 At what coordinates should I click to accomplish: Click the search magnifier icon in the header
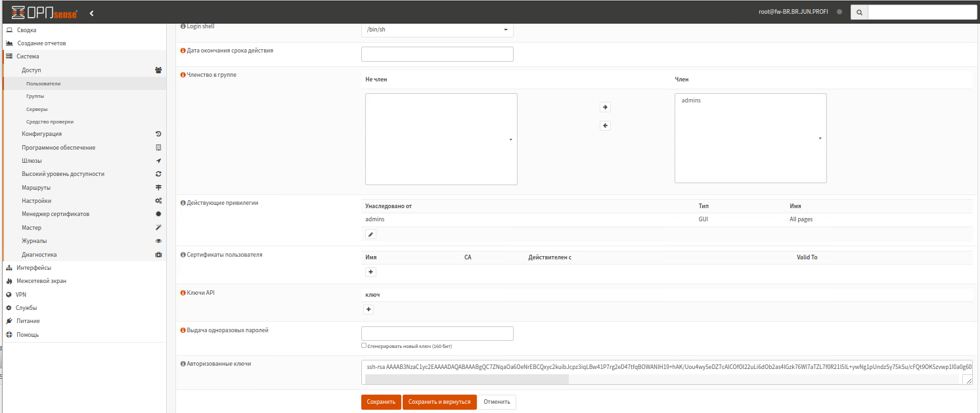click(859, 12)
